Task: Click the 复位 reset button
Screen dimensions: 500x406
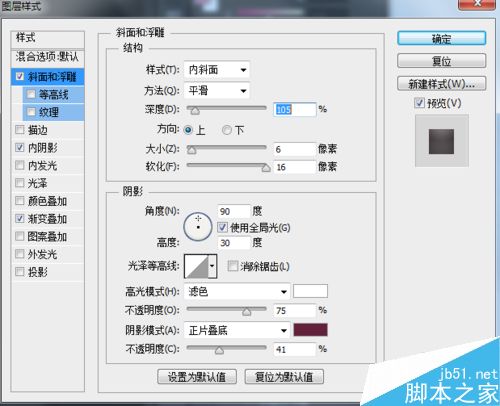Action: click(441, 61)
